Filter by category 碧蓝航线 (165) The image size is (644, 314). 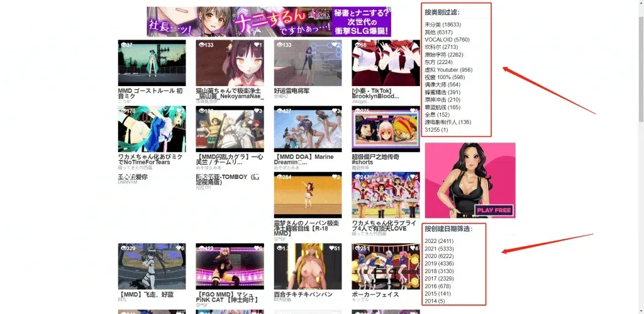click(x=442, y=107)
